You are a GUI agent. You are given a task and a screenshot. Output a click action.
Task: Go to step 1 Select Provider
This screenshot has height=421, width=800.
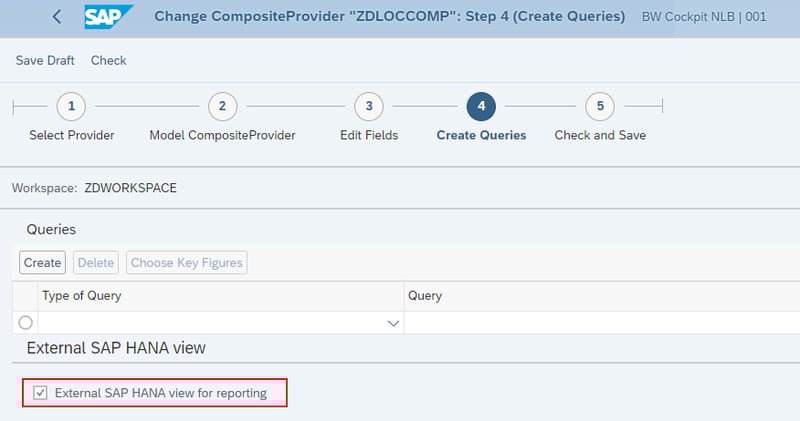click(x=71, y=106)
